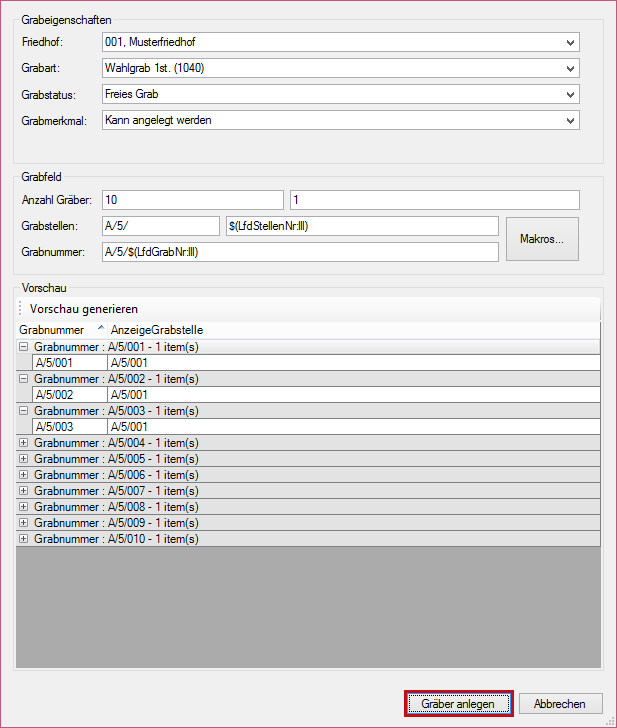Collapse the A/5/001 group row

pyautogui.click(x=24, y=346)
